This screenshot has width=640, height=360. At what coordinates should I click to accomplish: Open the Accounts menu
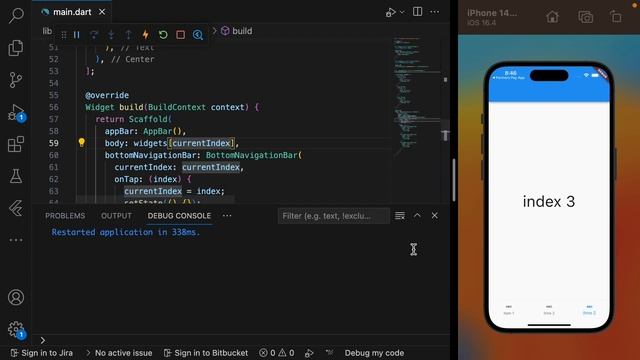(x=16, y=297)
